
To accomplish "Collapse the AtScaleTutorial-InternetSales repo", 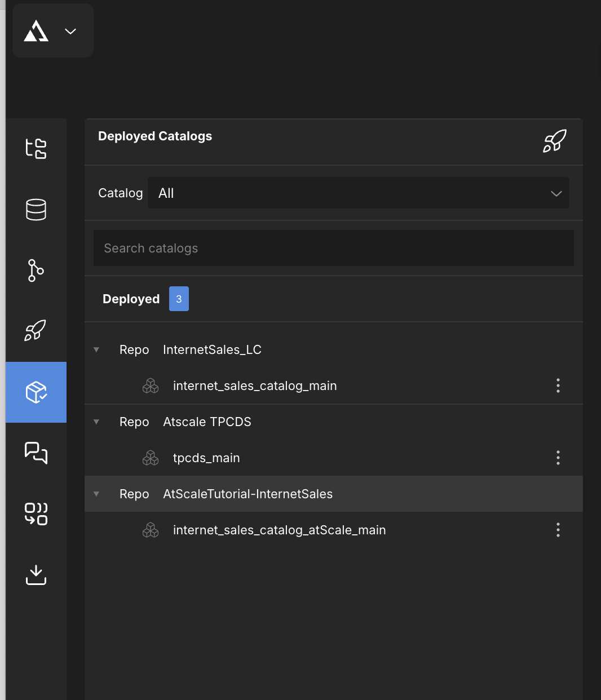I will pos(96,494).
